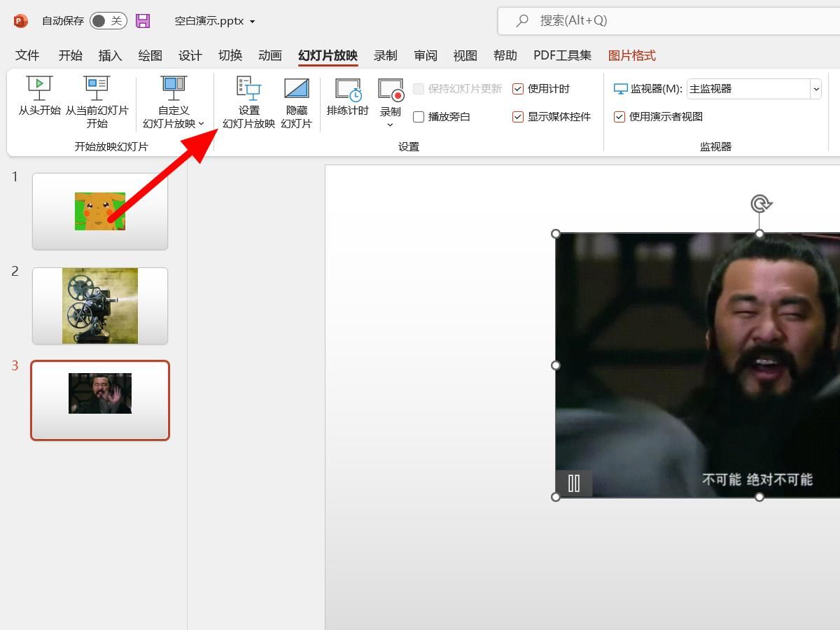
Task: Click the Hide Slide button
Action: coord(296,103)
